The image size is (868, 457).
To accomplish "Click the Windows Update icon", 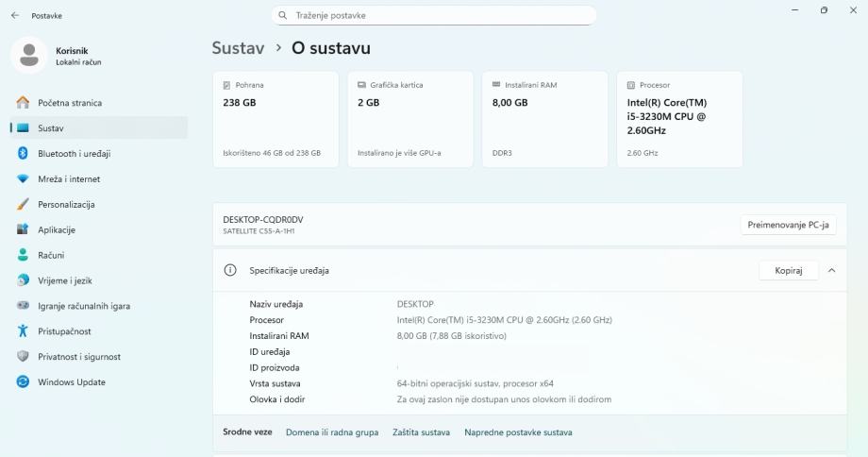I will [23, 382].
